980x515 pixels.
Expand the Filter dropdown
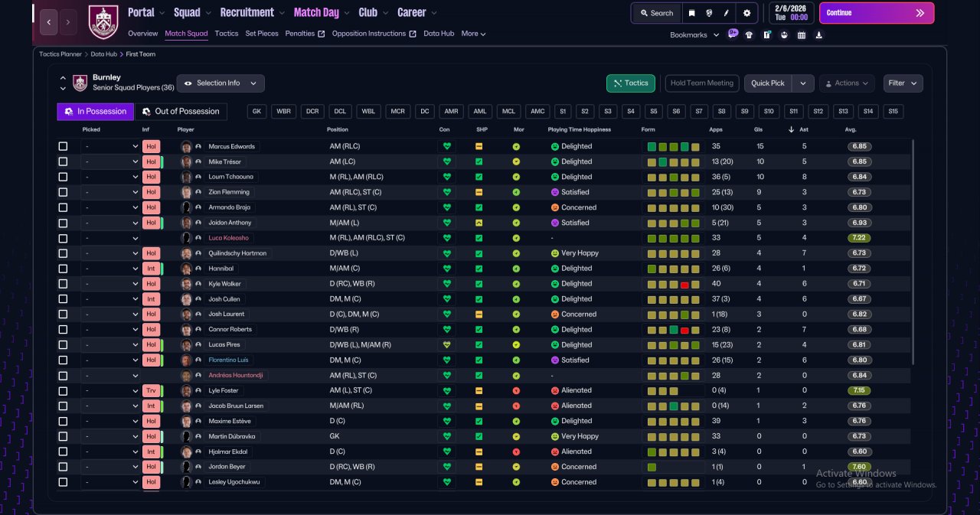903,83
